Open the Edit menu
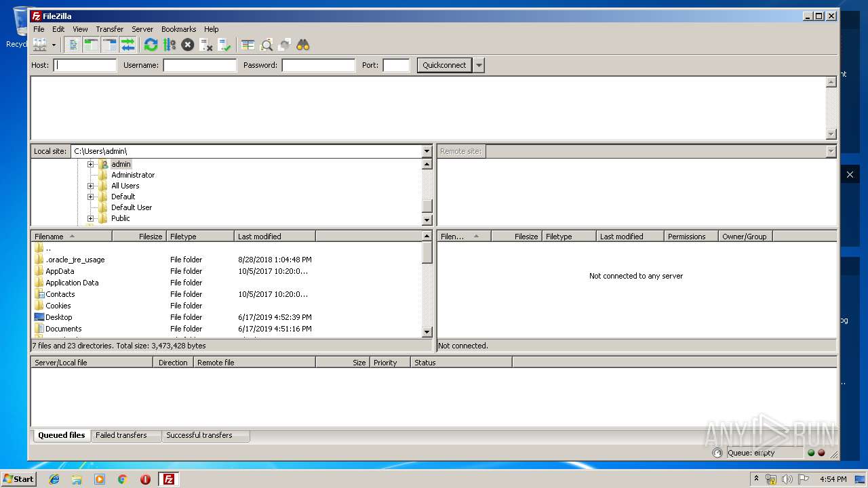The width and height of the screenshot is (868, 488). pos(58,29)
